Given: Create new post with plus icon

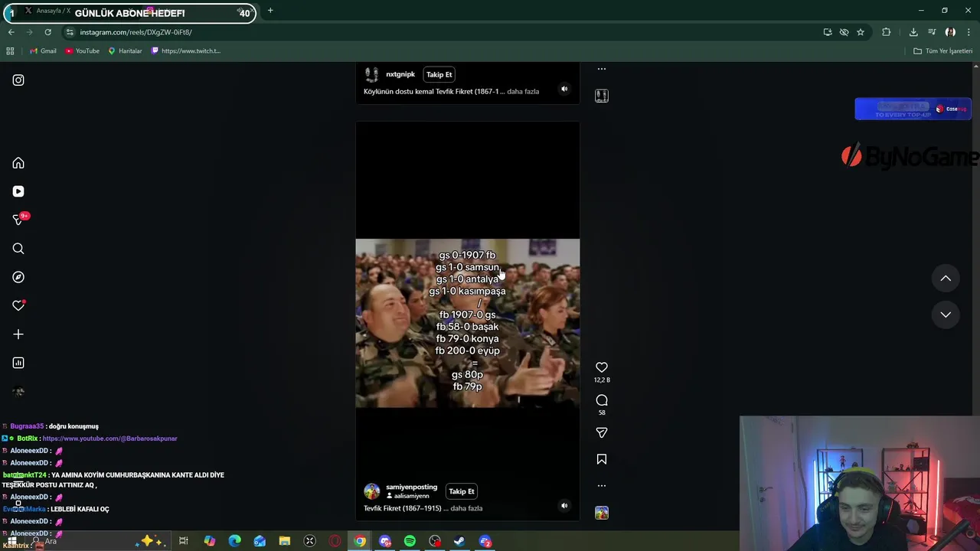Looking at the screenshot, I should [x=18, y=334].
